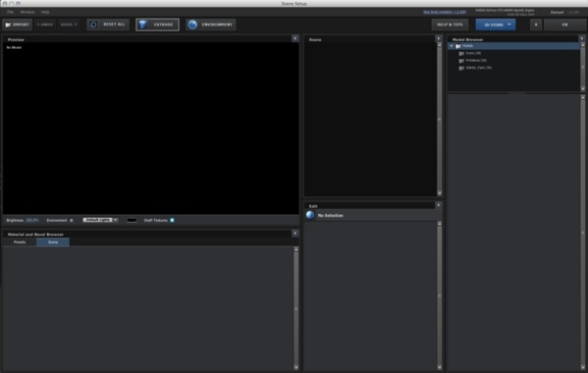The height and width of the screenshot is (373, 588).
Task: Select the Primitives folder
Action: [476, 60]
